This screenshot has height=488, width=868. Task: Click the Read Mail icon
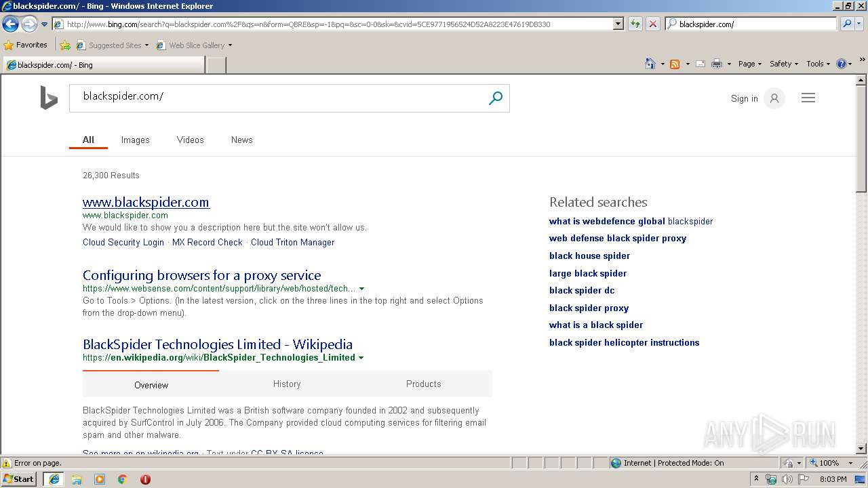tap(701, 64)
